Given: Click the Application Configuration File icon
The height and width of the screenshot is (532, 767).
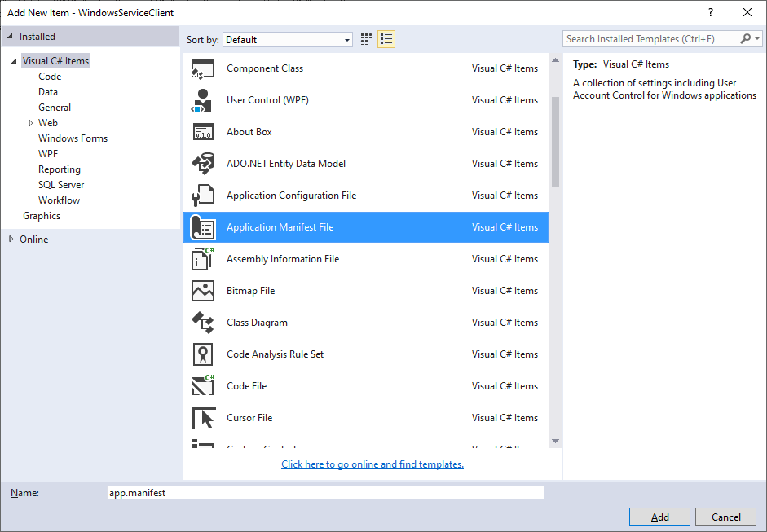Looking at the screenshot, I should [x=203, y=196].
